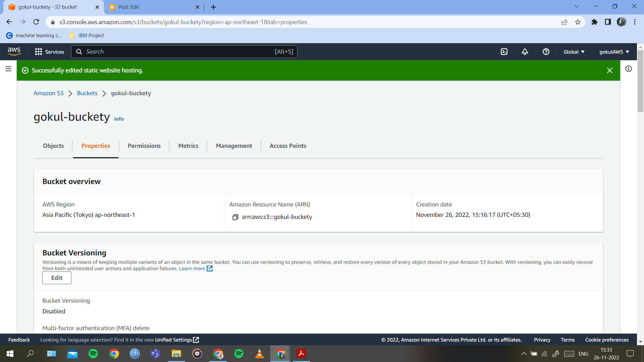Expand the left hamburger navigation menu
Screen dimensions: 644x362
(8, 69)
